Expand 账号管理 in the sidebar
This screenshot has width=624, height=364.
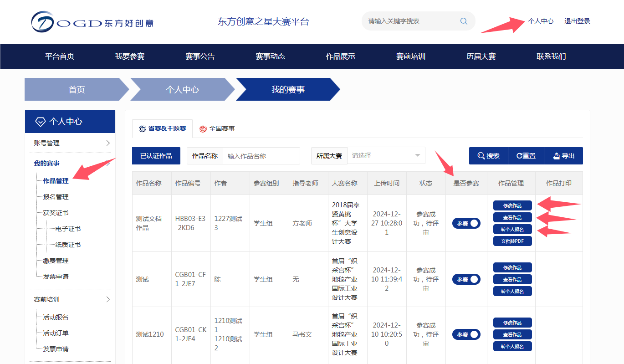click(72, 143)
